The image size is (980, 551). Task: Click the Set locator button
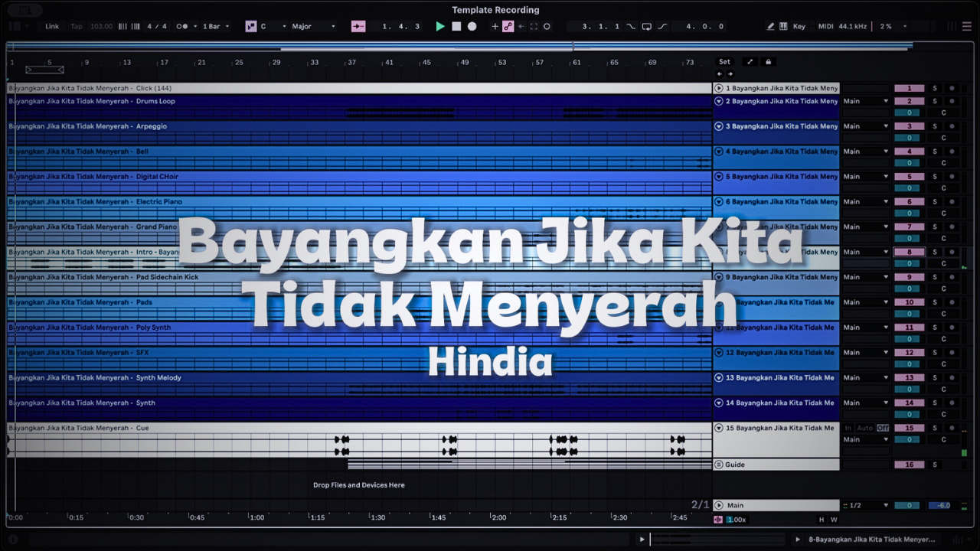pos(724,62)
